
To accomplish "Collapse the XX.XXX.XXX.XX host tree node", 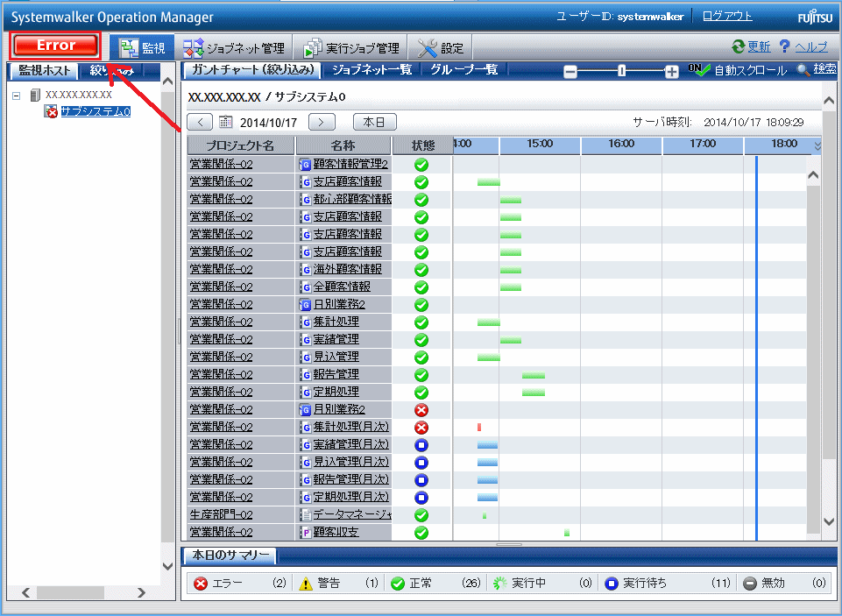I will (17, 96).
